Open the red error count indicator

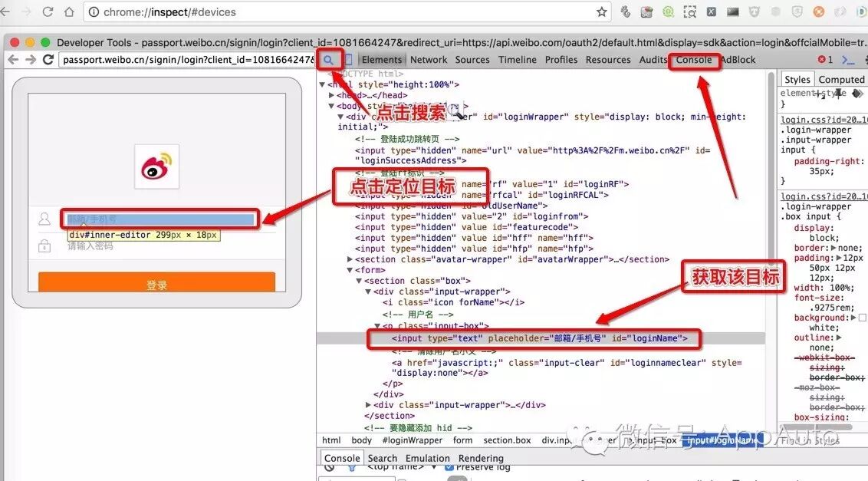tap(825, 59)
